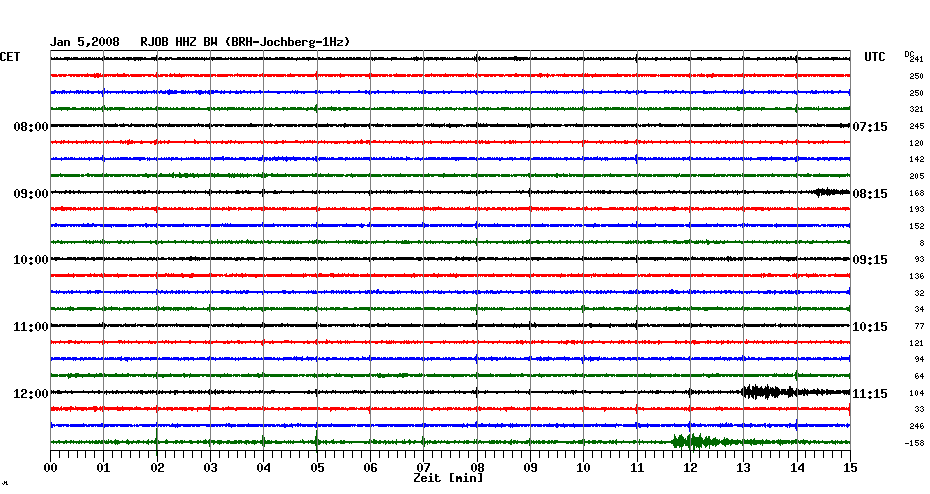Click the seismic event on the bottom green trace

tap(695, 442)
